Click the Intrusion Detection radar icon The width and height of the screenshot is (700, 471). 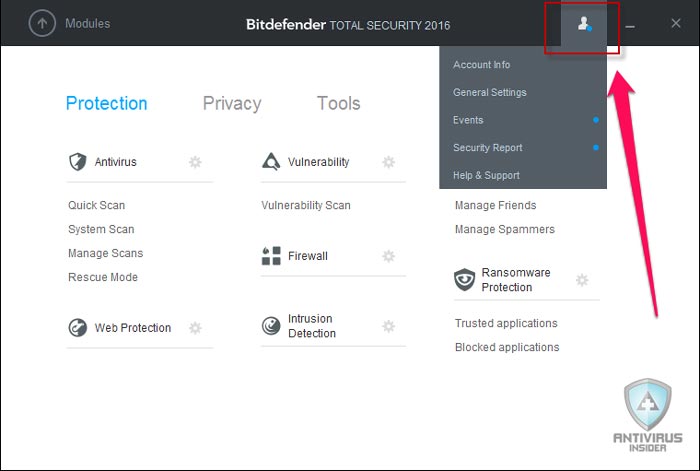(271, 326)
